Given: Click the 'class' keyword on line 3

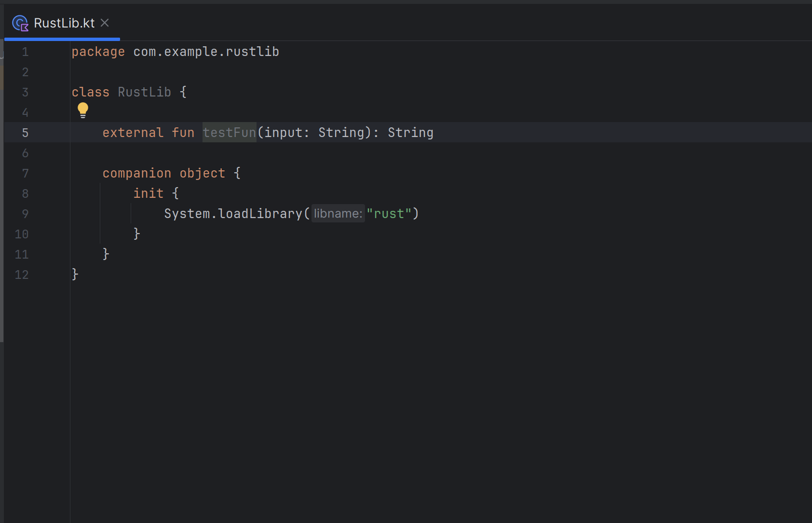Looking at the screenshot, I should (91, 92).
